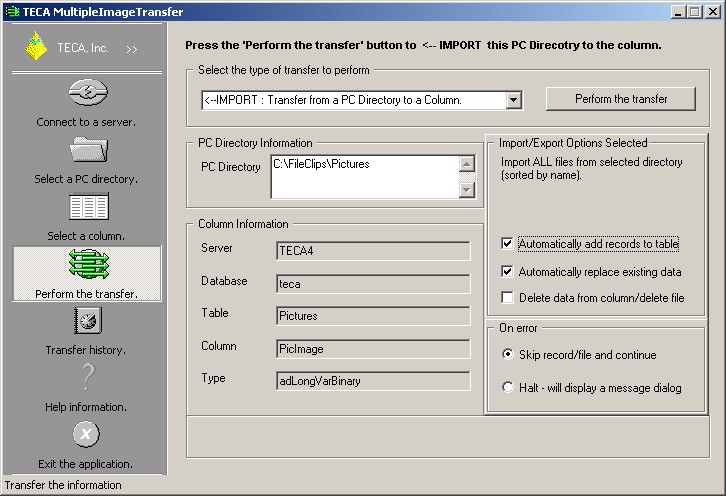Click the PC Directory scrollbar down arrow

coord(467,190)
